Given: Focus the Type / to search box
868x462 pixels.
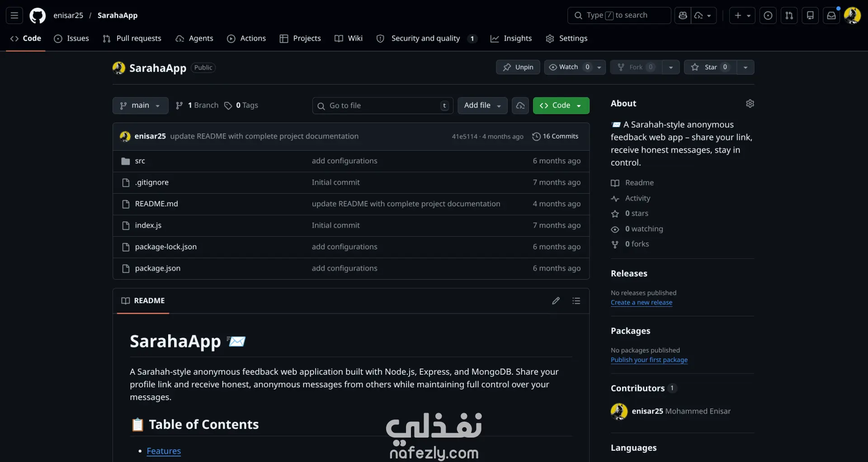Looking at the screenshot, I should (x=619, y=15).
